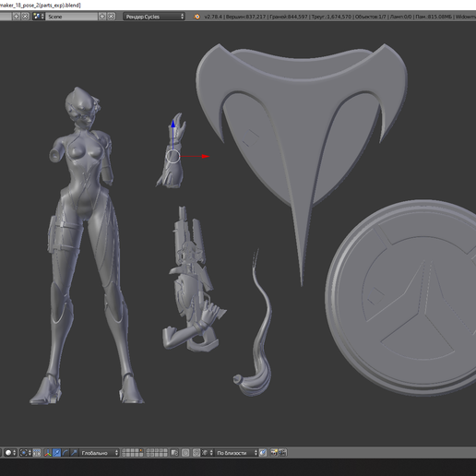Click the Пам.:815.08МБ memory stat

[x=434, y=17]
